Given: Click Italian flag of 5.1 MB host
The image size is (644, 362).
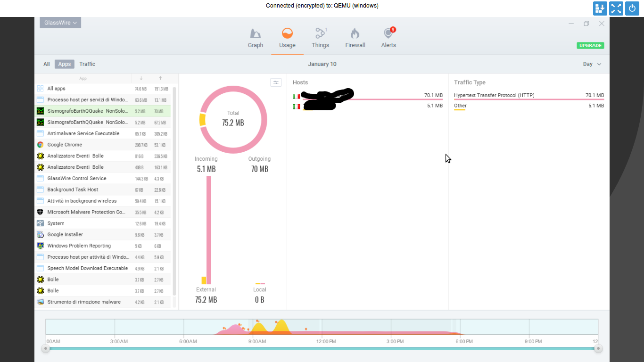Looking at the screenshot, I should 296,107.
